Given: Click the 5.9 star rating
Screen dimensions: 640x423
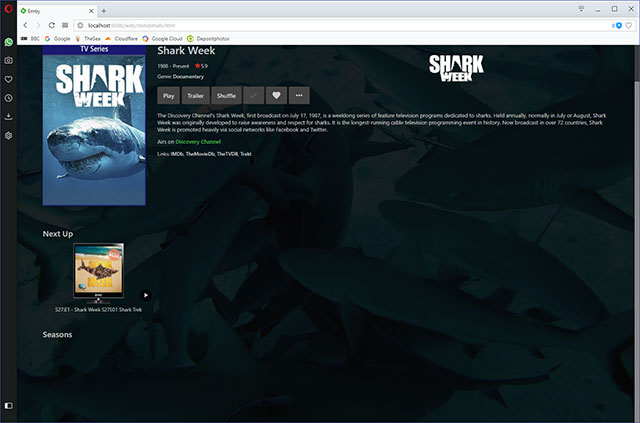Looking at the screenshot, I should (x=201, y=66).
